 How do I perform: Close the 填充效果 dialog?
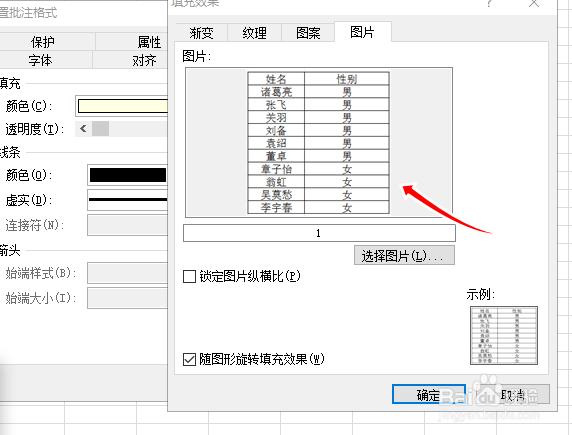coord(534,3)
